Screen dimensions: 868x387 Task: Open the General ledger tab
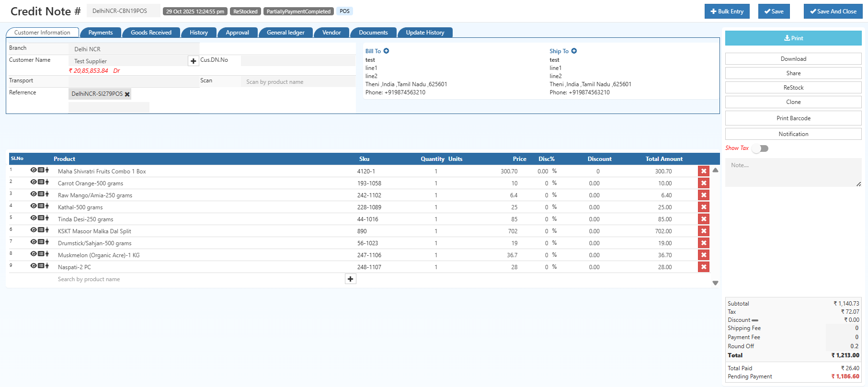tap(286, 33)
